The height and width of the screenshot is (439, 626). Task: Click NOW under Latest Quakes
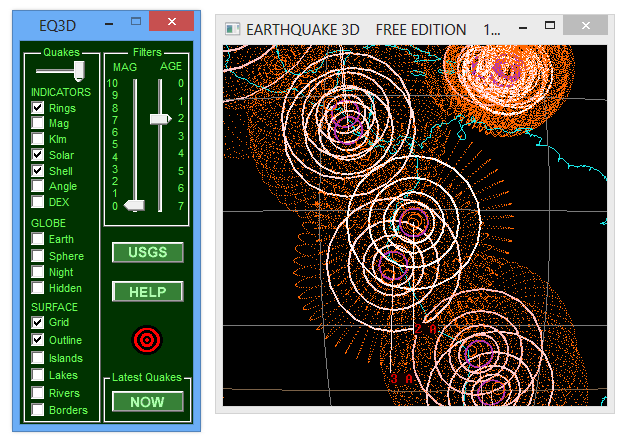click(x=147, y=401)
